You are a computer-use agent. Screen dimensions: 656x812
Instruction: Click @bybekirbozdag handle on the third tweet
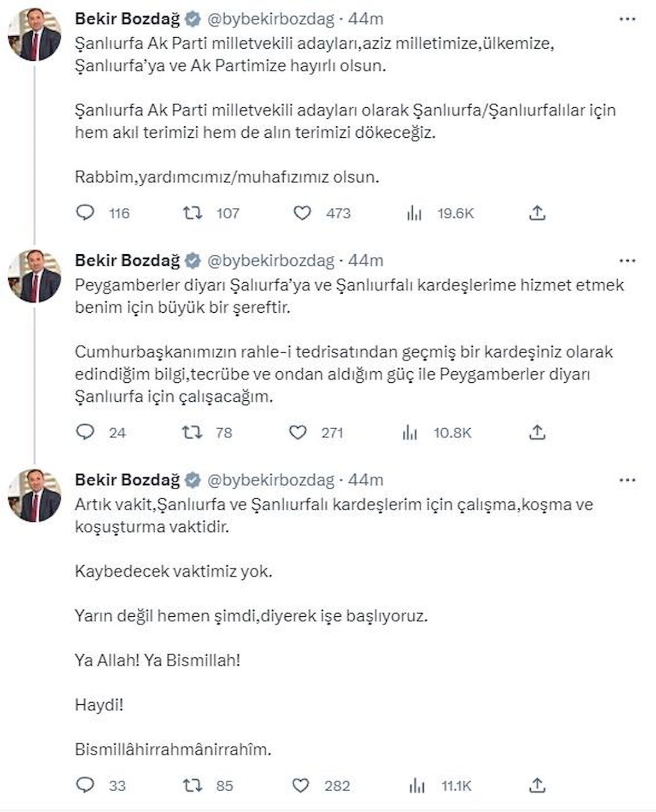[271, 480]
